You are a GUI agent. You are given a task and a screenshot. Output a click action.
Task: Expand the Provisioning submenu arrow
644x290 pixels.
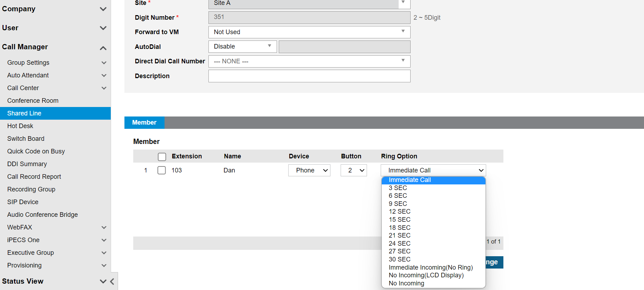click(x=104, y=265)
